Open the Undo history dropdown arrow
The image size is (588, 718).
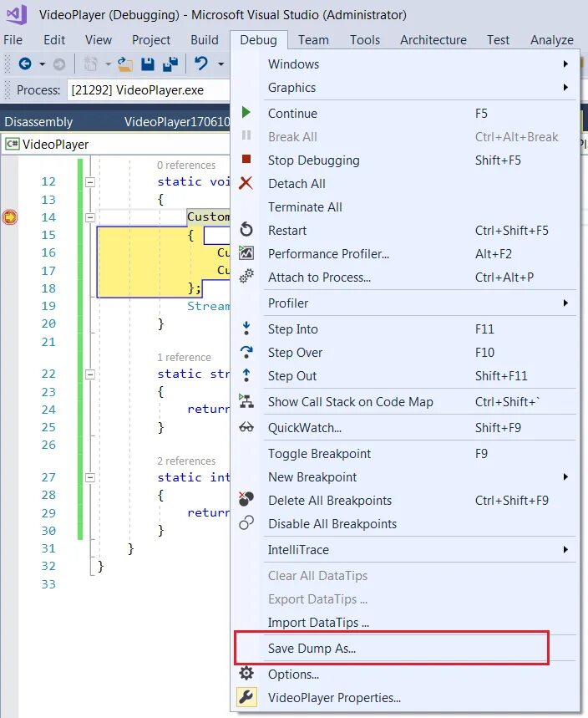[220, 64]
